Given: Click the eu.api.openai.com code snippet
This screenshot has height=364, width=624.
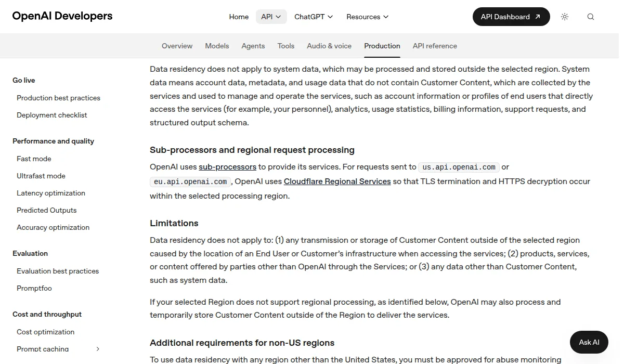Looking at the screenshot, I should click(x=190, y=181).
